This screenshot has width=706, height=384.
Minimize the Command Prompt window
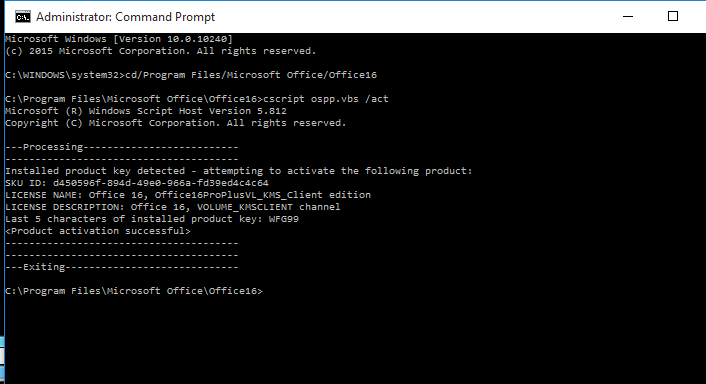tap(628, 17)
